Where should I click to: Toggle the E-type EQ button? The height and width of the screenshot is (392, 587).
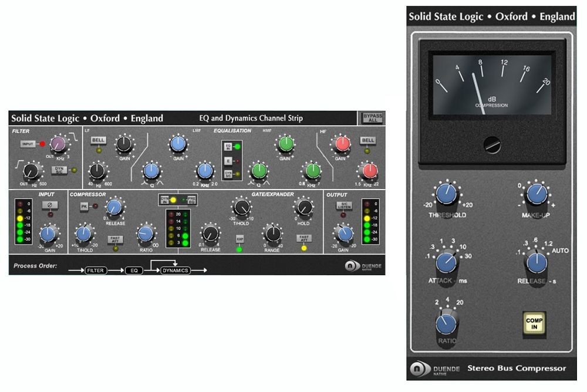tap(228, 161)
